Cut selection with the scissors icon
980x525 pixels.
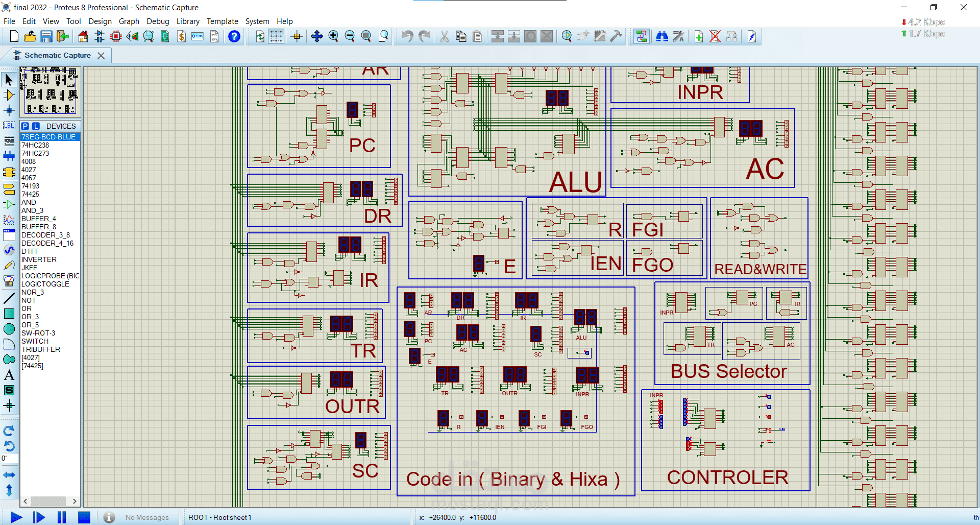445,36
